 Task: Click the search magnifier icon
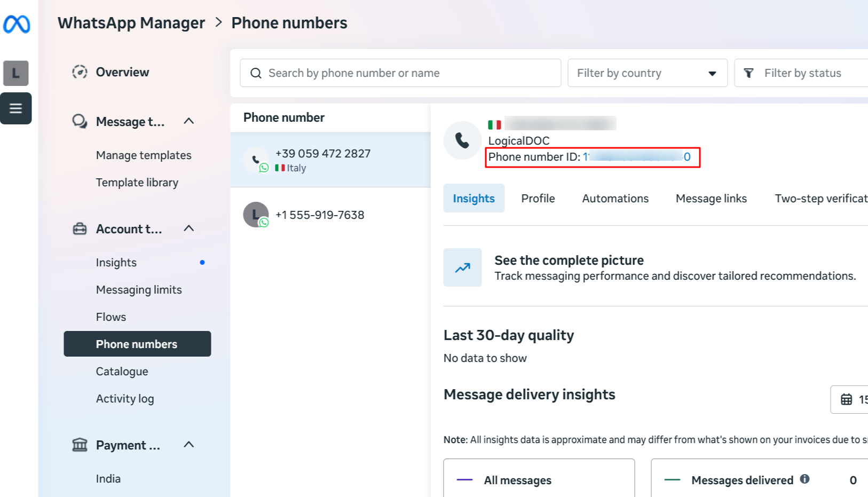(x=256, y=73)
